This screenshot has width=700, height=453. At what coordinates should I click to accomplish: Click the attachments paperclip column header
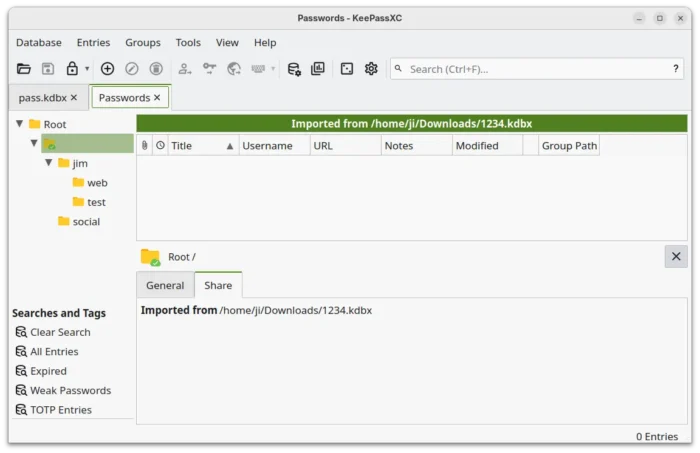pyautogui.click(x=144, y=145)
